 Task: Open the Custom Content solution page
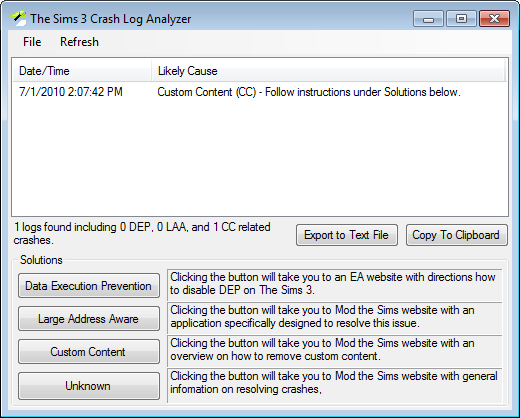point(89,352)
